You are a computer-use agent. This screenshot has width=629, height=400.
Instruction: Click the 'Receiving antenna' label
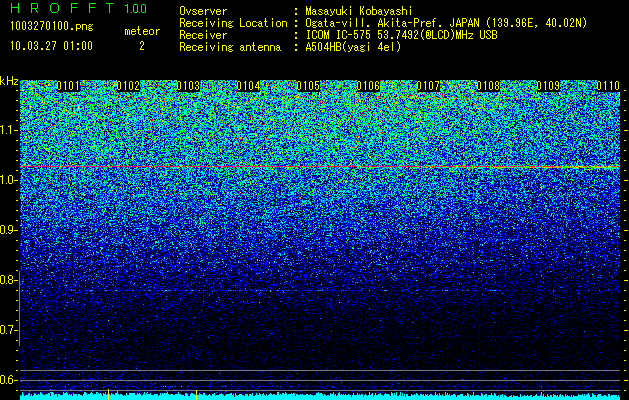[230, 47]
